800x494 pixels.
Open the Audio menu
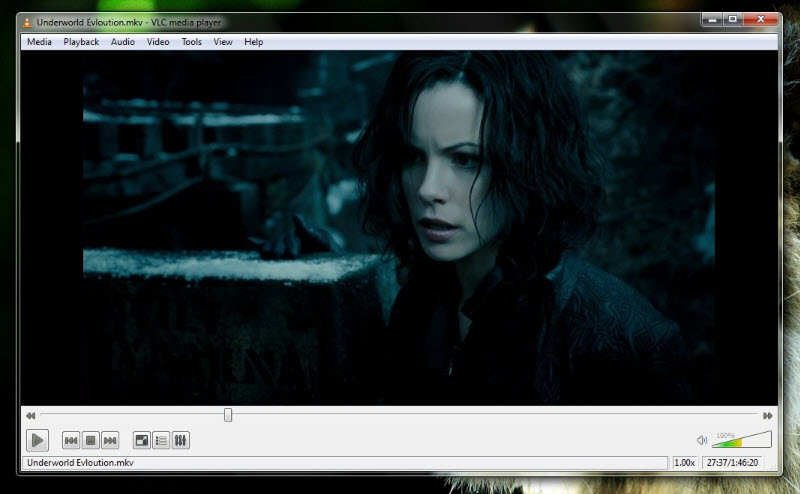coord(123,42)
